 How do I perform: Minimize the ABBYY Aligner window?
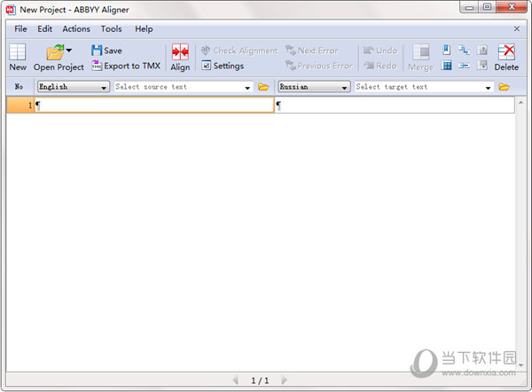469,7
